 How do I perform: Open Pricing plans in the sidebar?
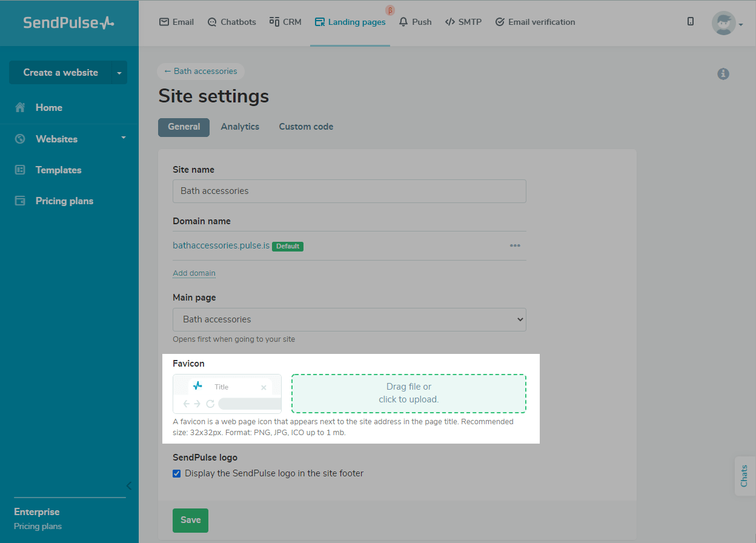pyautogui.click(x=64, y=201)
